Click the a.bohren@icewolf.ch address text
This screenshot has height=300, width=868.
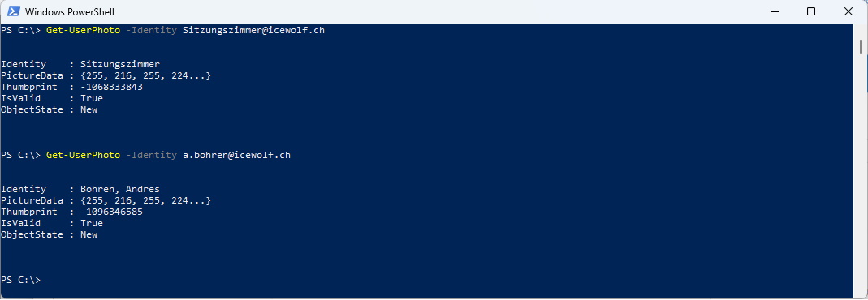236,155
